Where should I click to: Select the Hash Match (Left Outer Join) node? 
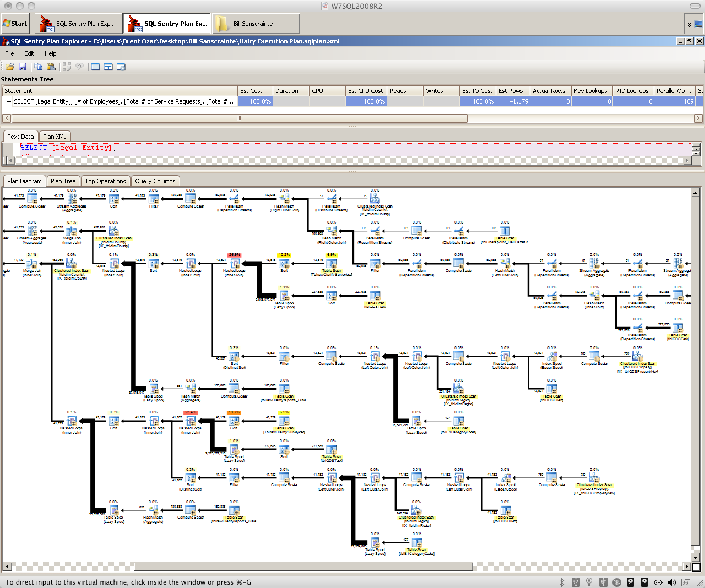[x=505, y=264]
